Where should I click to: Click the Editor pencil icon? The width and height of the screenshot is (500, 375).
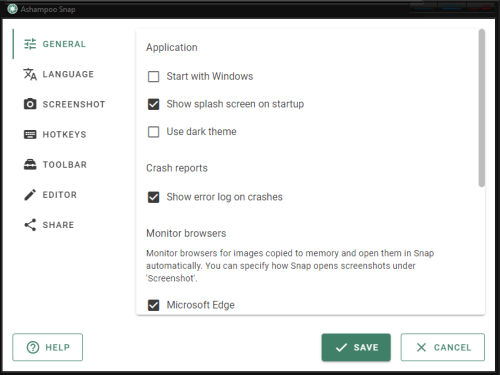(x=30, y=195)
